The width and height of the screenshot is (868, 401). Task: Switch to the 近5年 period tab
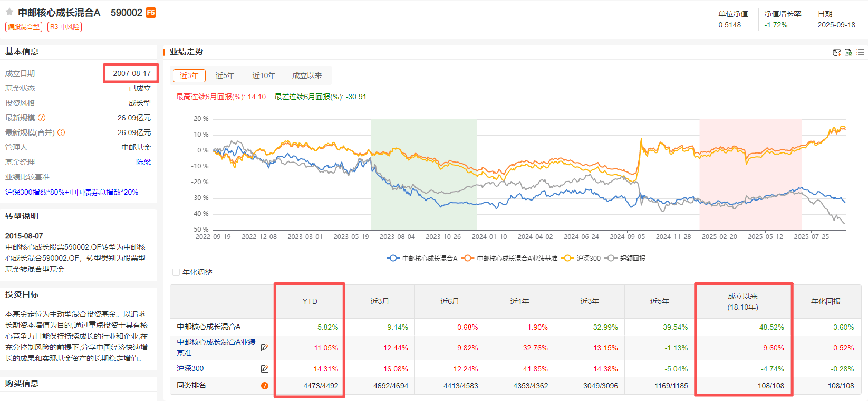tap(225, 75)
